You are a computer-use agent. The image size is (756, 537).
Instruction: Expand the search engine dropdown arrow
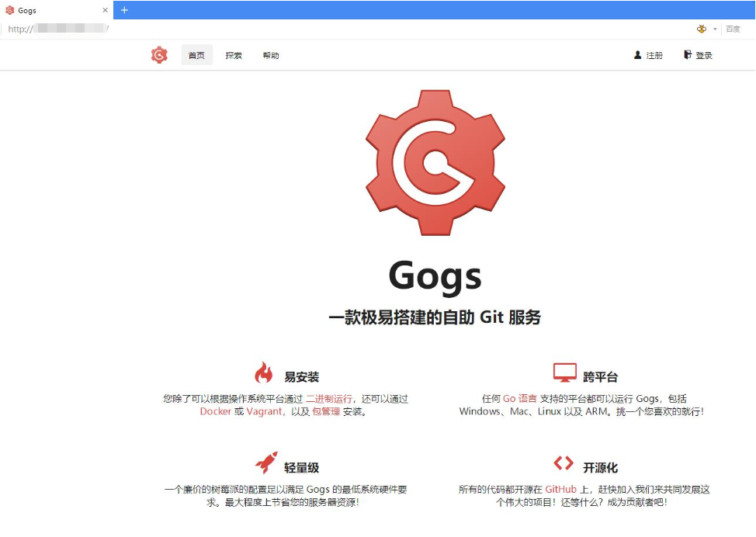coord(715,29)
